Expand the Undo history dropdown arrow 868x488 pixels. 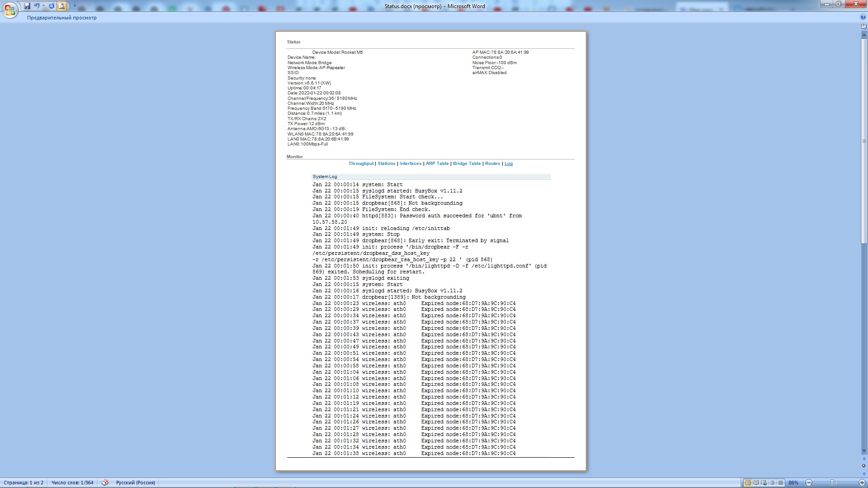(44, 6)
